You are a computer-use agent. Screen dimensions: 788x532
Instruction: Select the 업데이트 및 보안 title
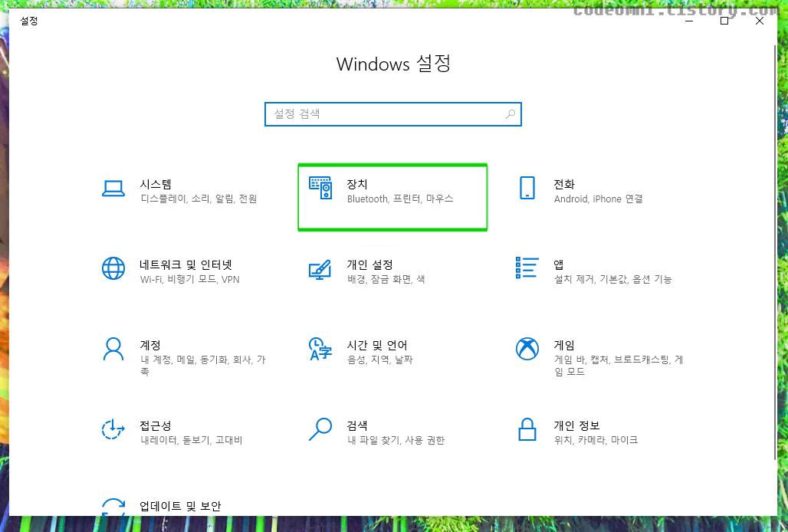[180, 506]
